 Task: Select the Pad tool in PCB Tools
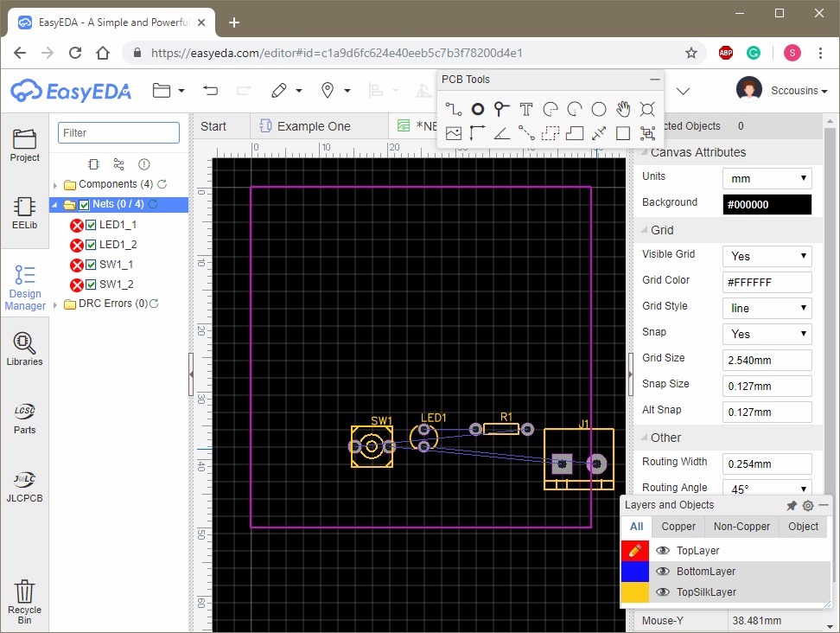coord(478,109)
